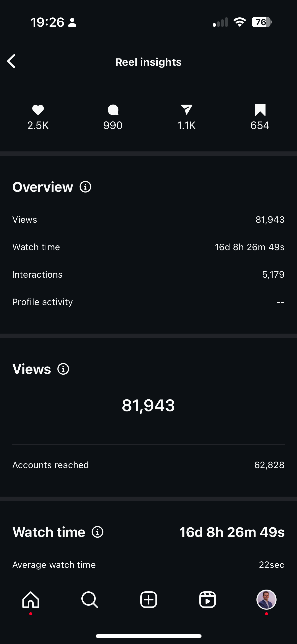Open Reels tab in bottom bar
The width and height of the screenshot is (297, 644).
click(x=208, y=600)
